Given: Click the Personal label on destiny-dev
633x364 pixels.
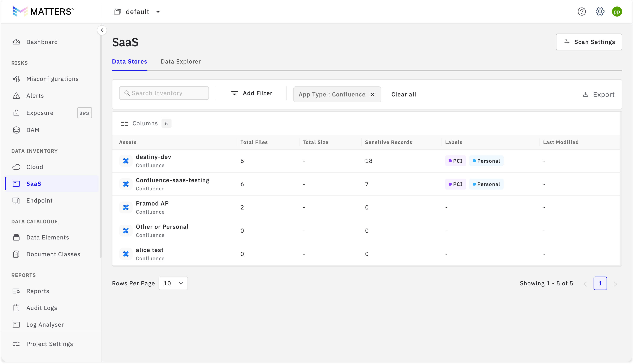Looking at the screenshot, I should point(486,161).
